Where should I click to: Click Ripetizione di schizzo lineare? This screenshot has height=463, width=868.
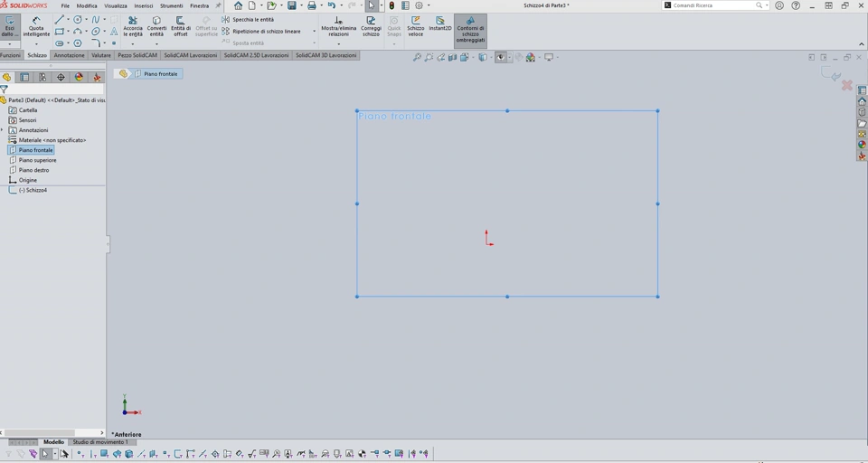pyautogui.click(x=261, y=32)
